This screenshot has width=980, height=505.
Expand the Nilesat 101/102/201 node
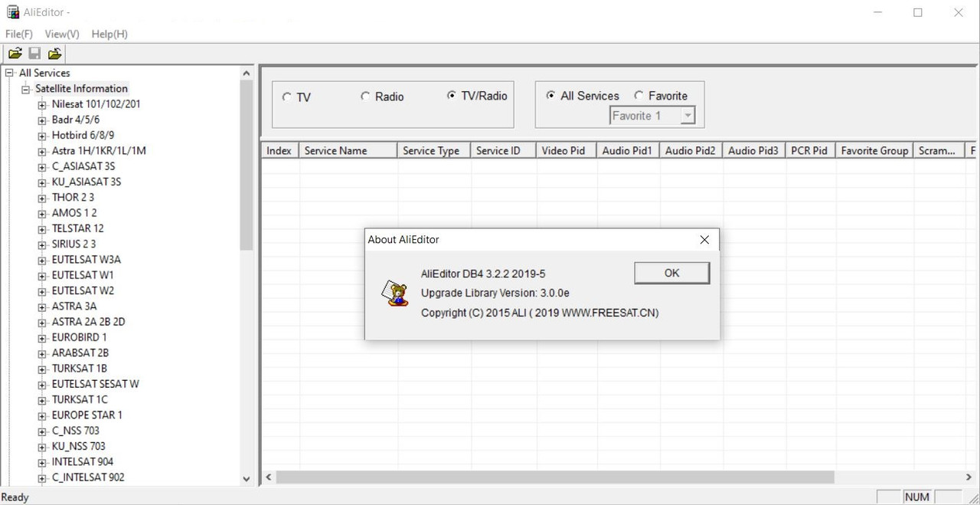tap(42, 105)
